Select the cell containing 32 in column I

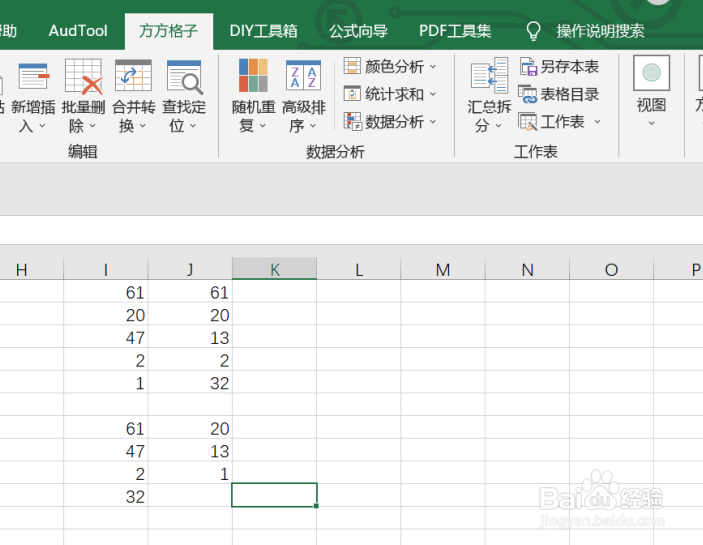tap(106, 496)
